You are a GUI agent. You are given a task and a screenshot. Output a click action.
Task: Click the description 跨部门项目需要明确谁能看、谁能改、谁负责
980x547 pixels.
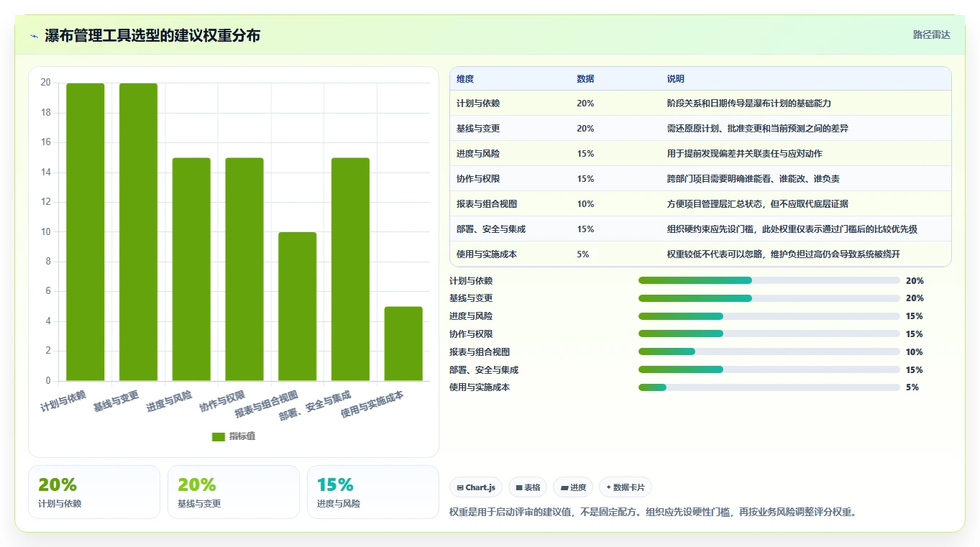click(x=754, y=179)
